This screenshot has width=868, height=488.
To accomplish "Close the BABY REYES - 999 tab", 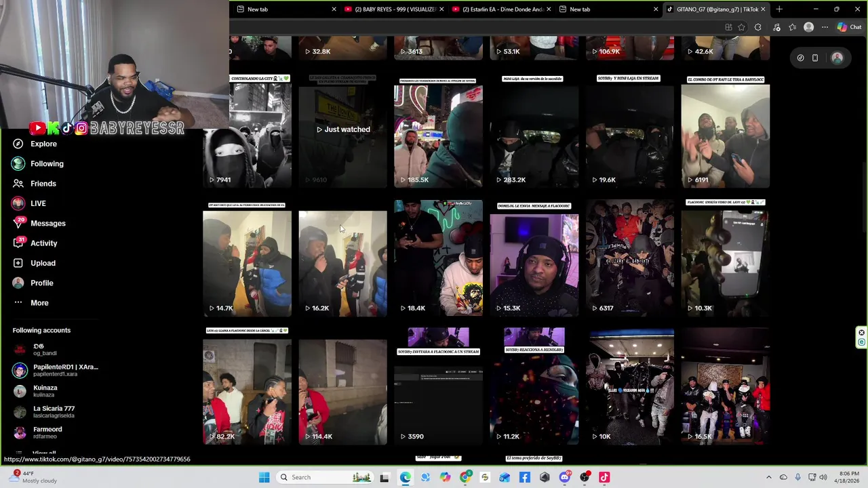I will 441,9.
